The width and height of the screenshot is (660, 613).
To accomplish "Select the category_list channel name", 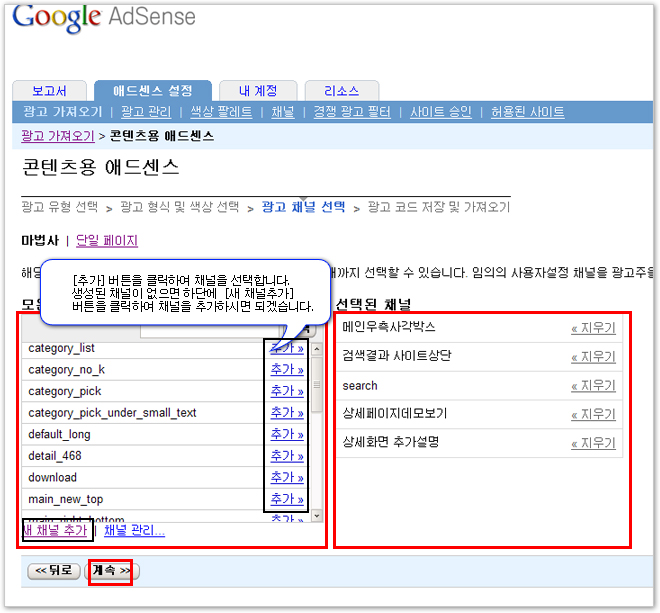I will click(61, 348).
